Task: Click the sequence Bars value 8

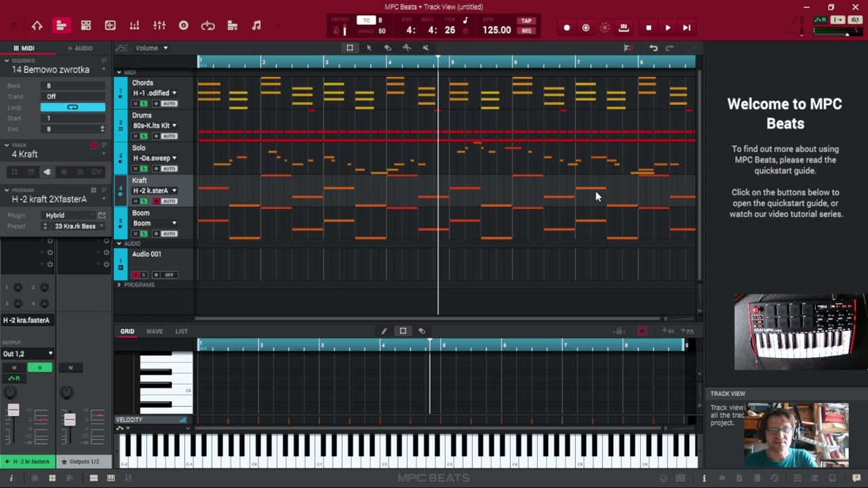Action: [73, 86]
